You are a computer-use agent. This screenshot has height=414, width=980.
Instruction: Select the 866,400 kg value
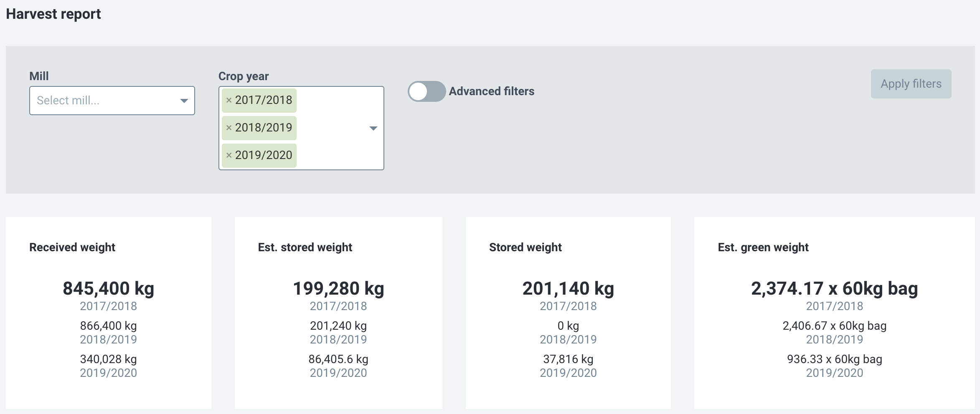click(x=109, y=326)
